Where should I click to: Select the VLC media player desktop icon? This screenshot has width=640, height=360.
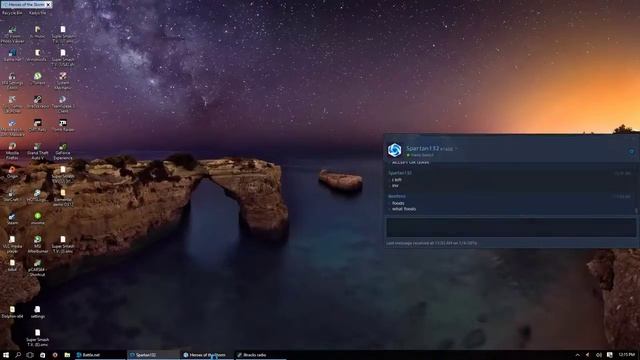pos(12,244)
